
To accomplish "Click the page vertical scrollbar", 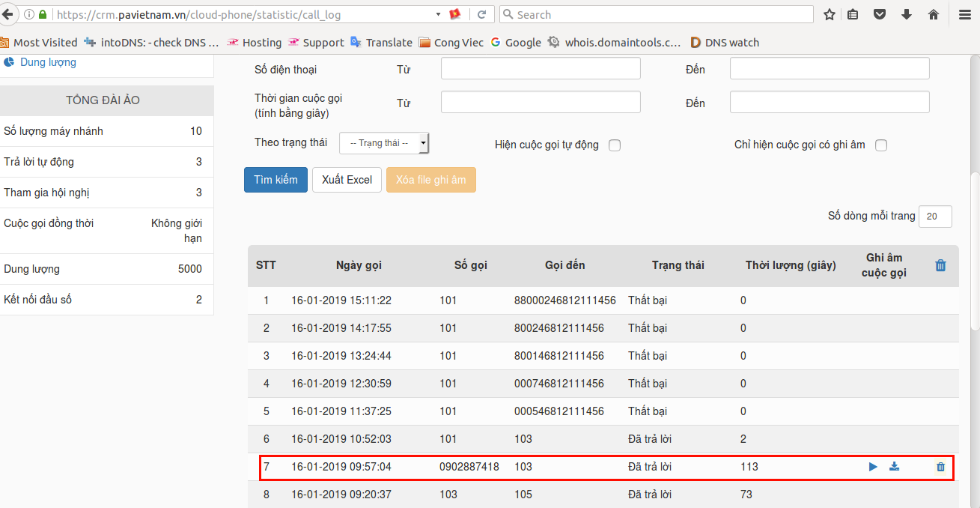I will pos(975,250).
